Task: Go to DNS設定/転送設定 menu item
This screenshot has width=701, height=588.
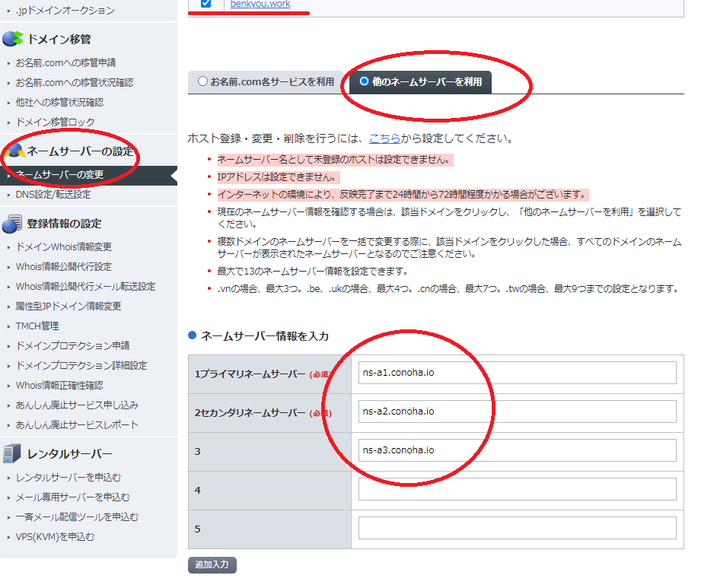Action: [x=53, y=195]
